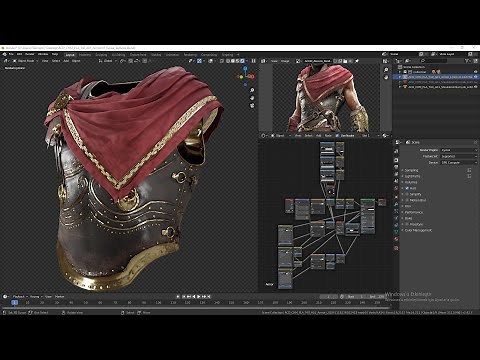This screenshot has height=360, width=480.
Task: Switch to the Layout workspace tab
Action: [x=70, y=55]
